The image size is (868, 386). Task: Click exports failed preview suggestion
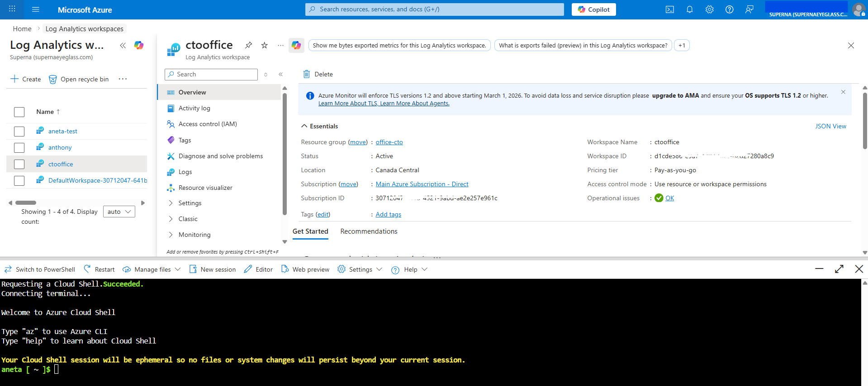tap(583, 45)
